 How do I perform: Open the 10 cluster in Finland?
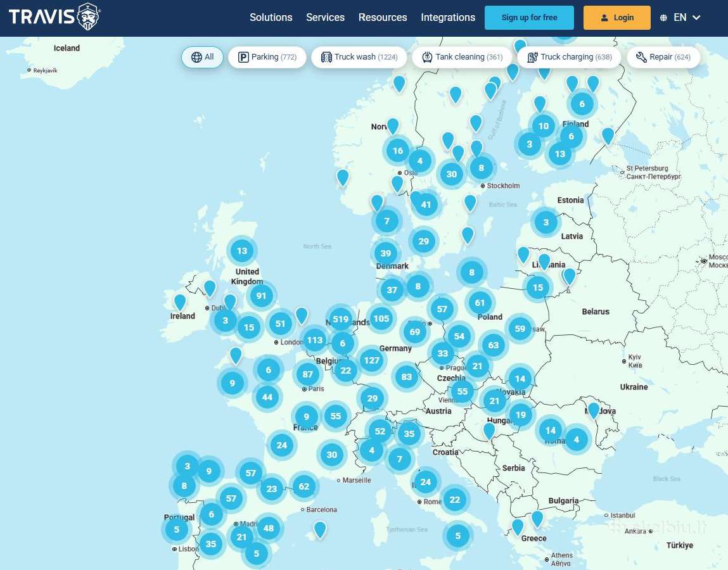click(x=544, y=126)
